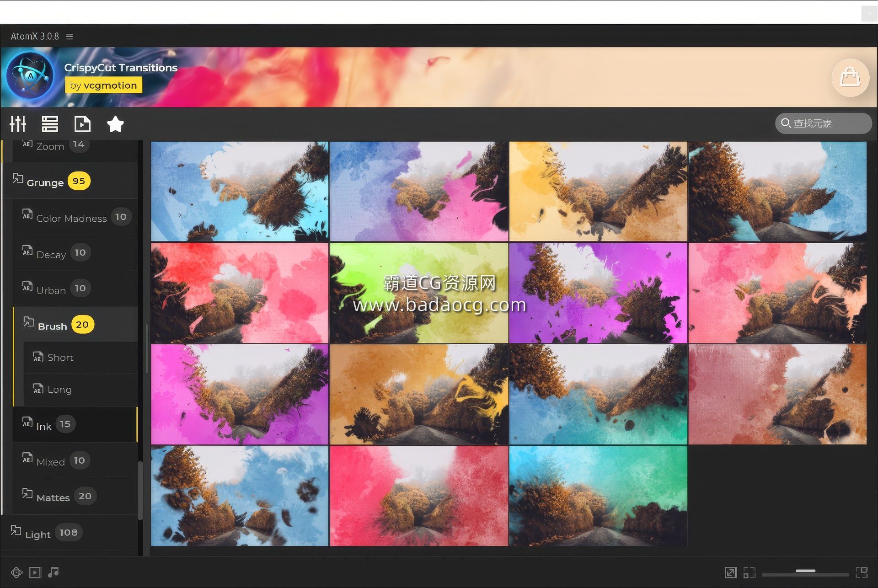This screenshot has height=588, width=878.
Task: Open the preview file play icon
Action: pos(82,124)
